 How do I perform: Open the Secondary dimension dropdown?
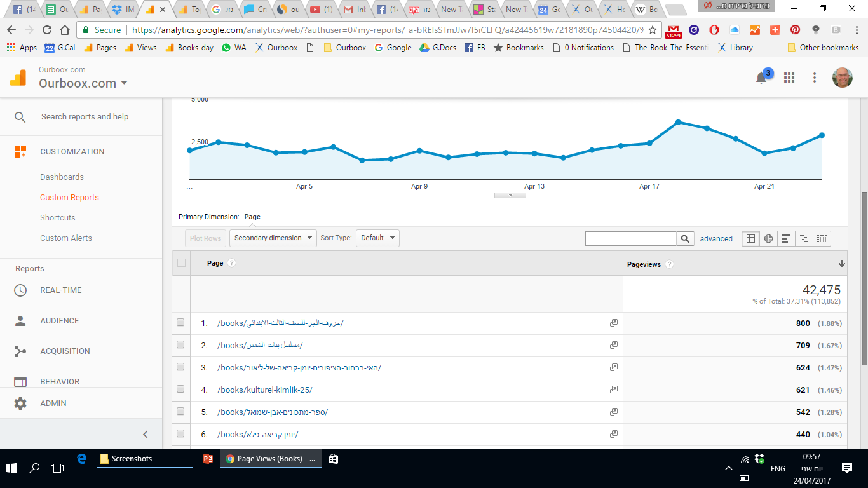click(273, 238)
